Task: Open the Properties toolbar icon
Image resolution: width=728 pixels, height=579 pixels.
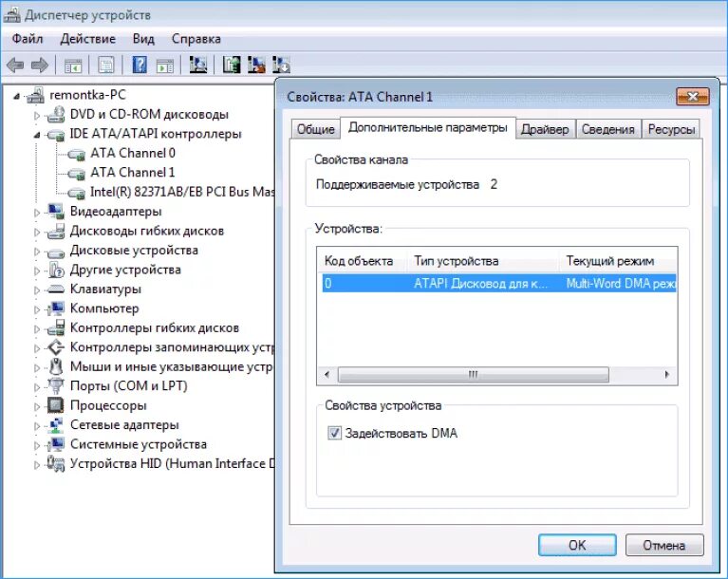Action: coord(106,65)
